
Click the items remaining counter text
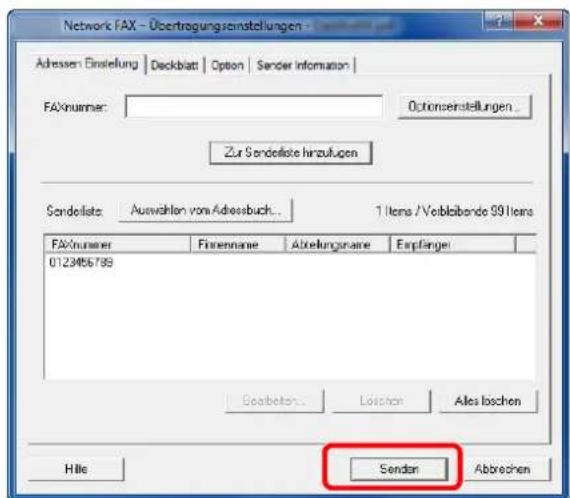(x=454, y=211)
